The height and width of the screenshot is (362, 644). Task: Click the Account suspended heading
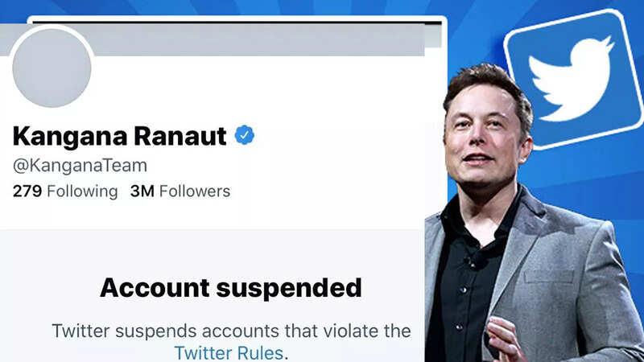231,288
